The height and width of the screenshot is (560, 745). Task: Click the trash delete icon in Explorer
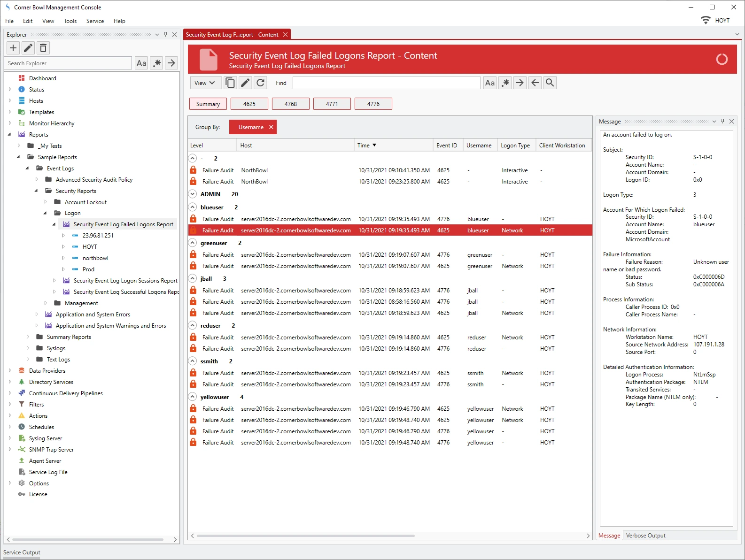[x=43, y=48]
